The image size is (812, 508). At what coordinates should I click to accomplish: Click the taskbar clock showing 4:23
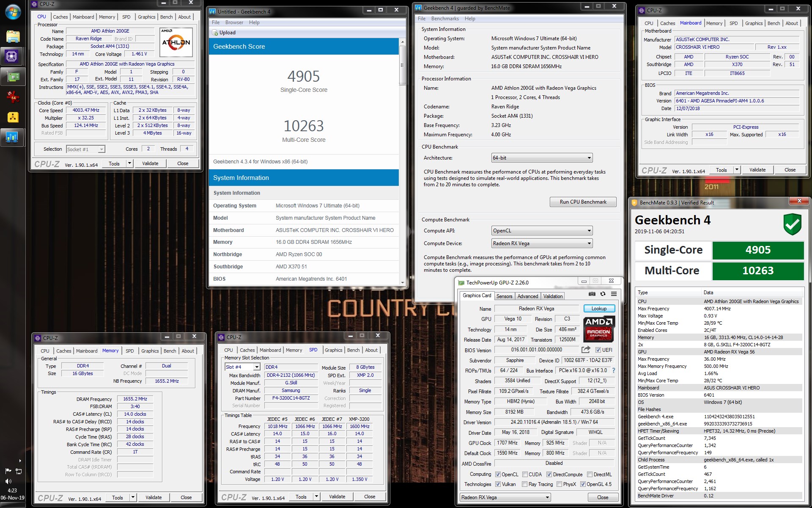pyautogui.click(x=13, y=494)
